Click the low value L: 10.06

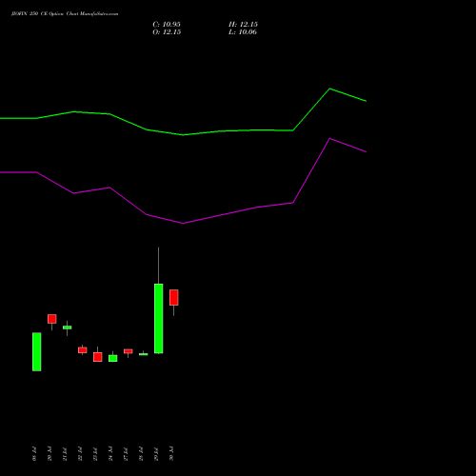coord(243,32)
